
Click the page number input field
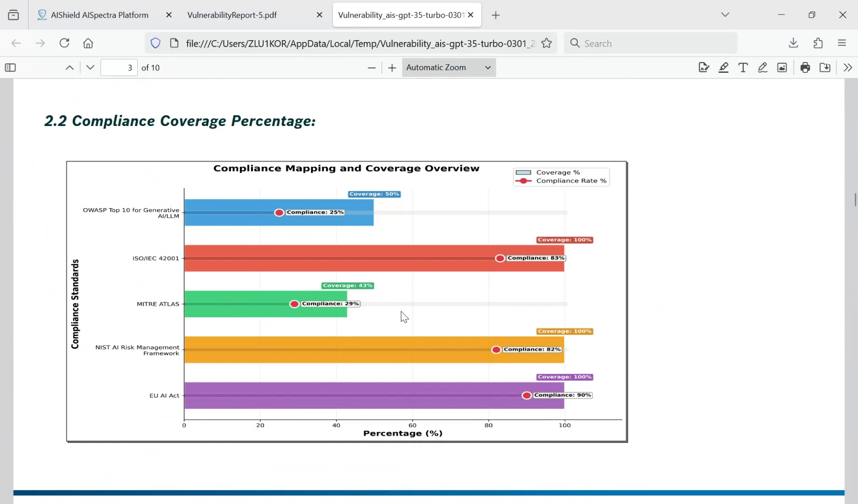pos(119,68)
